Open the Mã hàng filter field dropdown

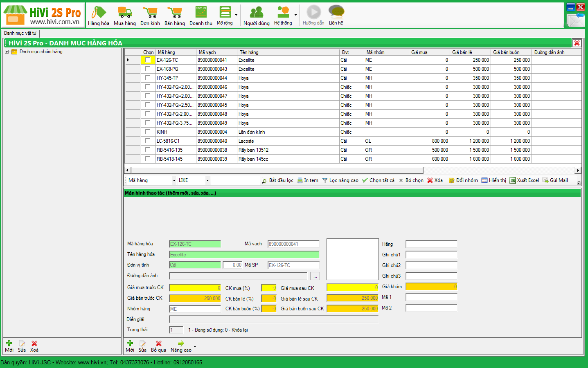click(x=174, y=180)
